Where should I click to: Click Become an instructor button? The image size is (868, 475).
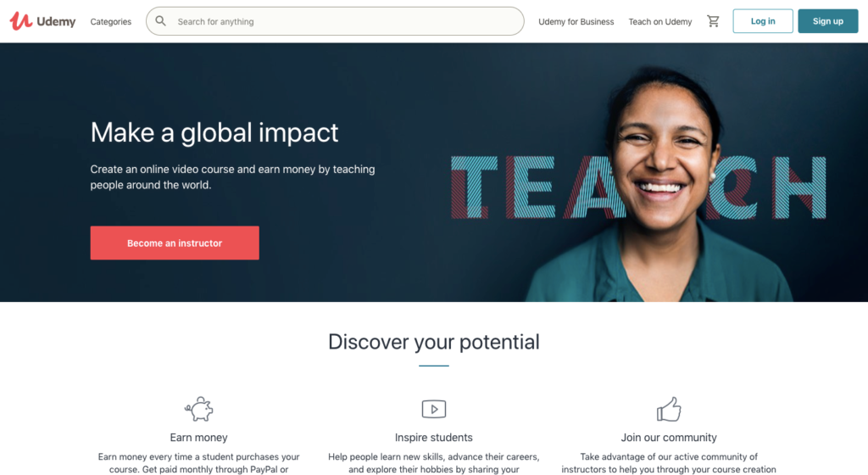coord(175,243)
